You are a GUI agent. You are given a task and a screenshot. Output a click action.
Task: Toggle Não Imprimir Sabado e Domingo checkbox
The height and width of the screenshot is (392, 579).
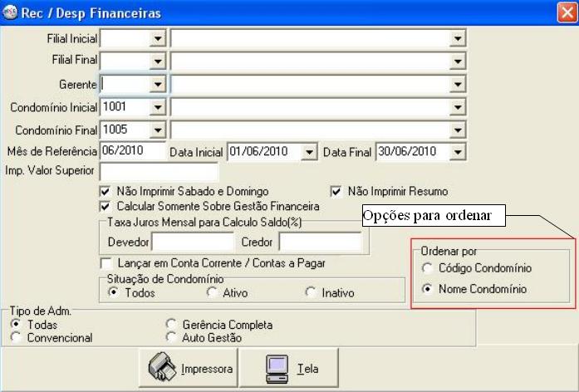coord(105,191)
